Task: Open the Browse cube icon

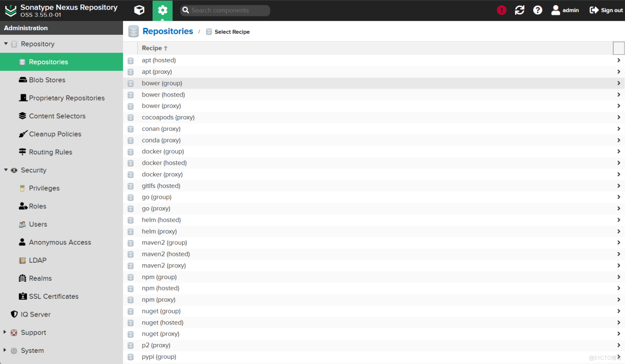Action: click(139, 10)
